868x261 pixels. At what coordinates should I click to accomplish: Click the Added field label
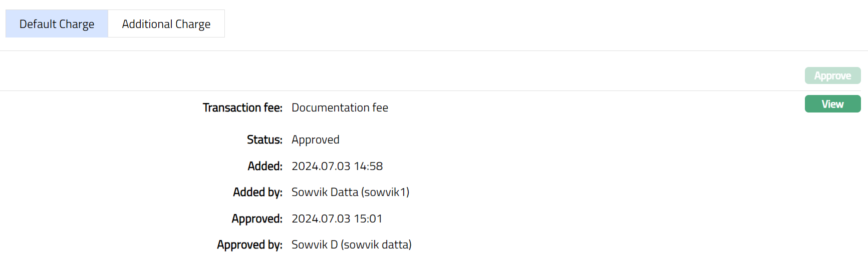[x=265, y=166]
